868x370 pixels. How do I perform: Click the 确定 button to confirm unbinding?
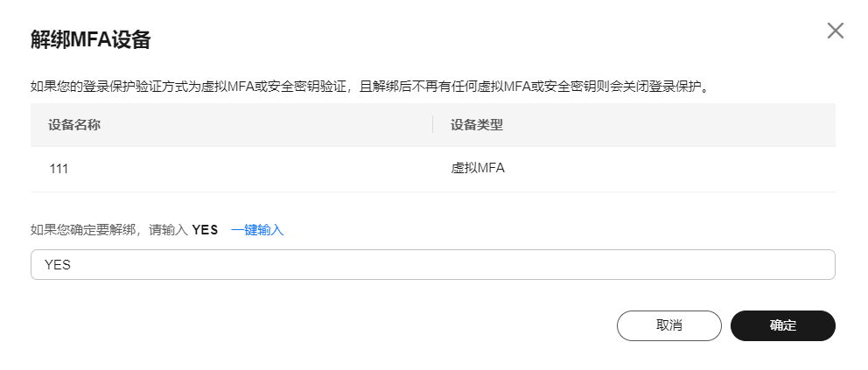782,325
